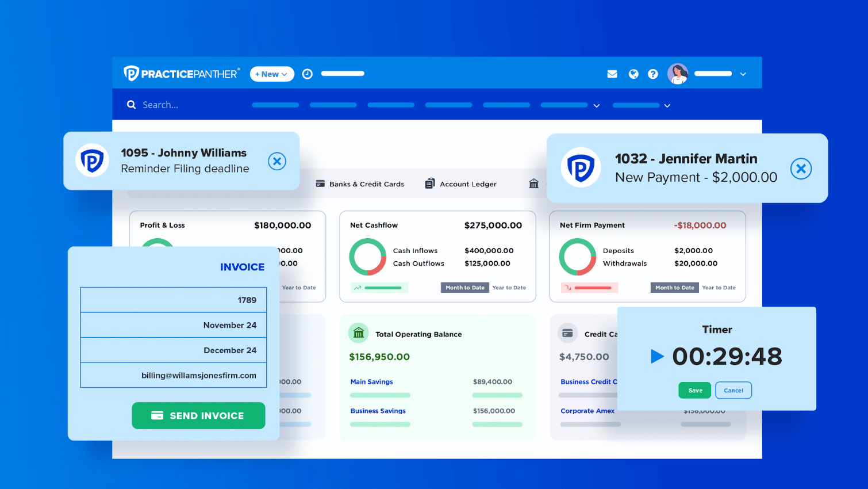Screen dimensions: 868x489
Task: Select Year to Date in Net Firm Payment
Action: coord(719,288)
